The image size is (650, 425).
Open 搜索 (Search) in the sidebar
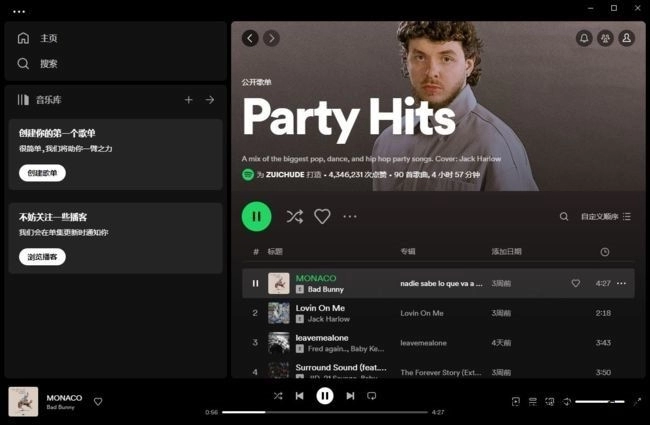tap(37, 63)
